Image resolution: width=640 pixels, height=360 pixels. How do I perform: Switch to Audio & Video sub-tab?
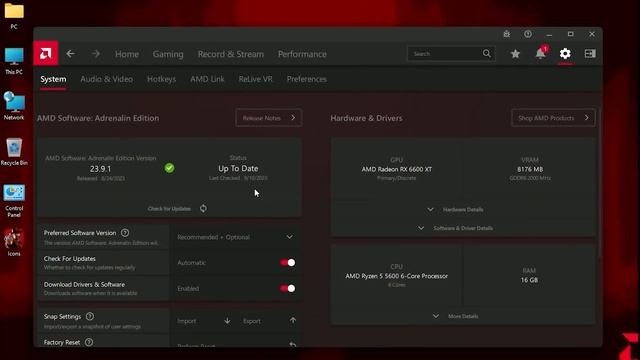point(107,79)
